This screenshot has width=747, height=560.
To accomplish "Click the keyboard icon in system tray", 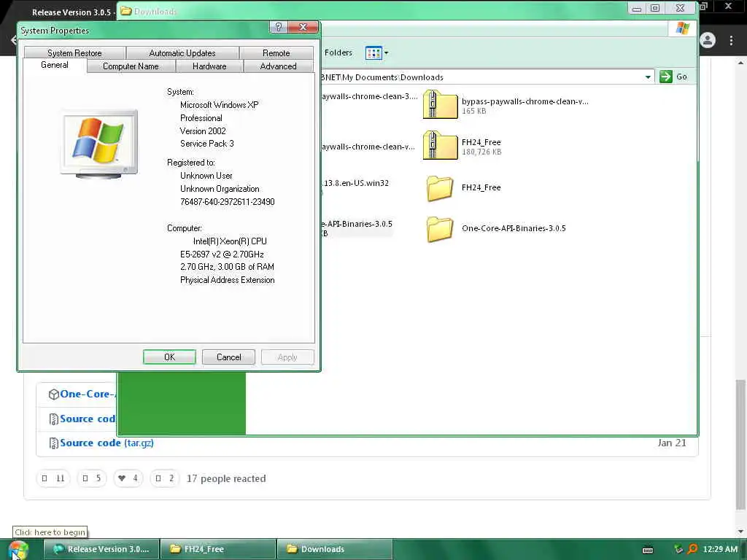I will pyautogui.click(x=648, y=550).
